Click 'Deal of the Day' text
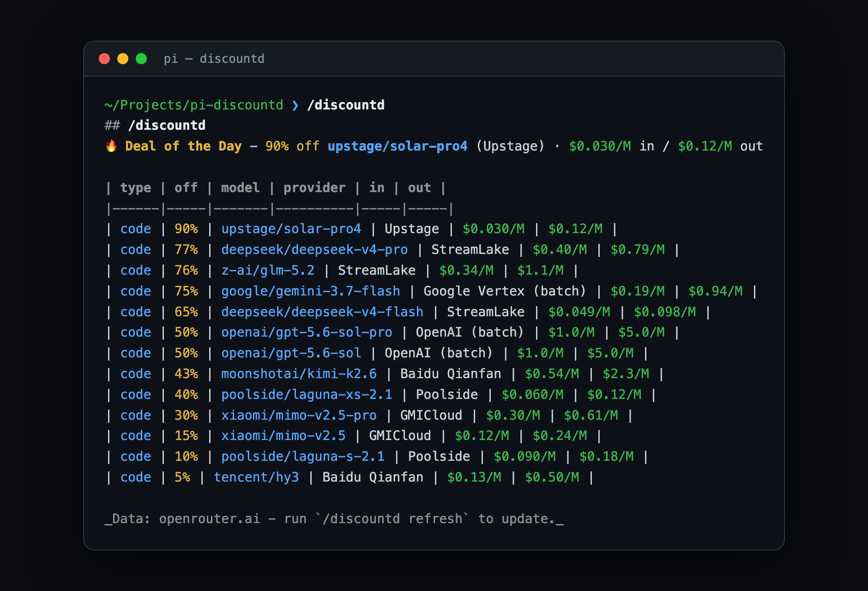868x591 pixels. tap(183, 146)
